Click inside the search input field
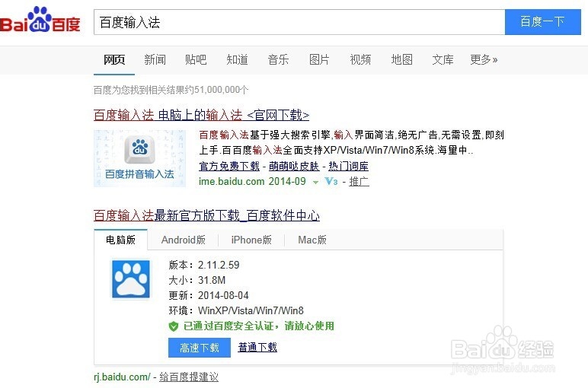Screen dimensions: 588x388 (x=299, y=23)
